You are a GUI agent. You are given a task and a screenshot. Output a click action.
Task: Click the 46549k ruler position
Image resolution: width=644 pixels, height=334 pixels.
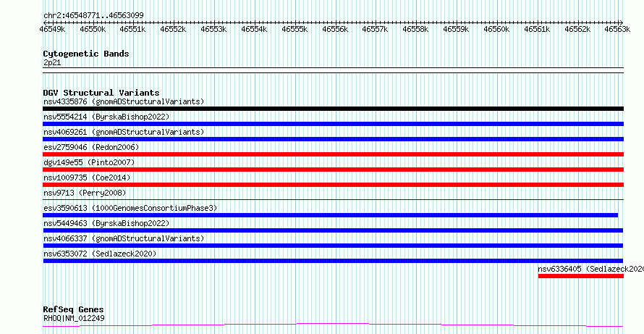tap(52, 29)
